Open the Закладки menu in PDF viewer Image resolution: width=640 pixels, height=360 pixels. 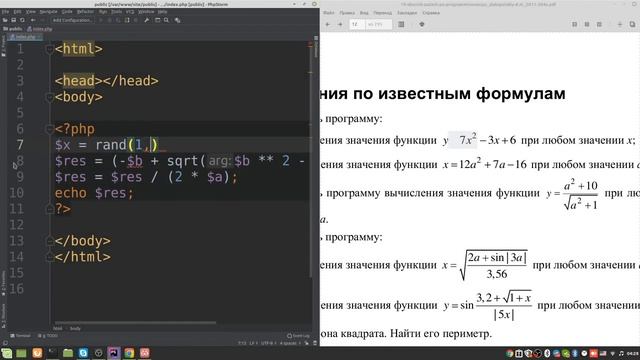click(x=407, y=13)
